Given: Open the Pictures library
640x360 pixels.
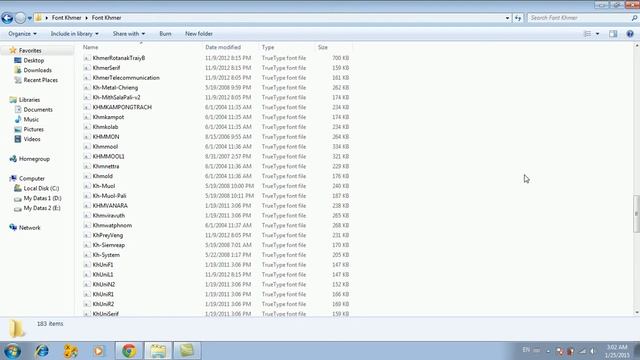Looking at the screenshot, I should pyautogui.click(x=33, y=129).
